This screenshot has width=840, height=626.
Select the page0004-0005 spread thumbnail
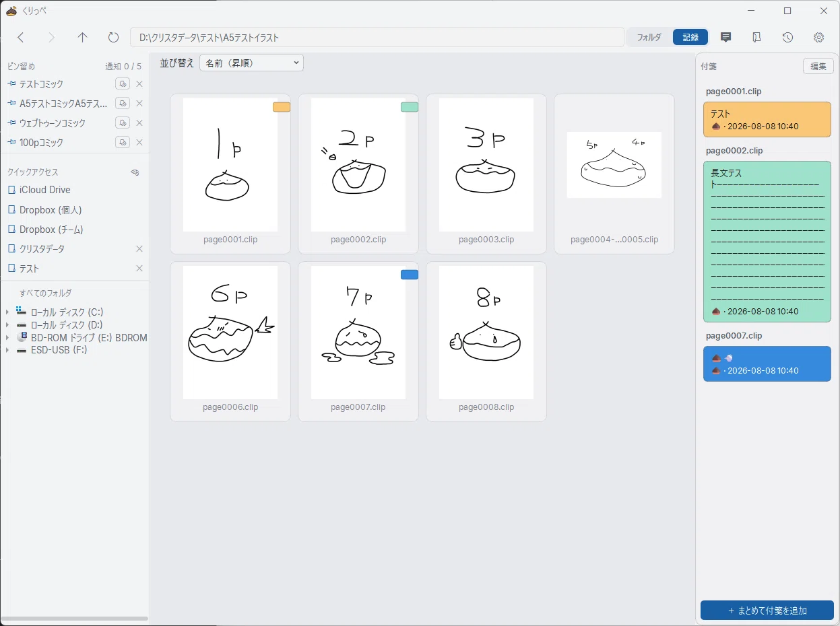click(614, 174)
